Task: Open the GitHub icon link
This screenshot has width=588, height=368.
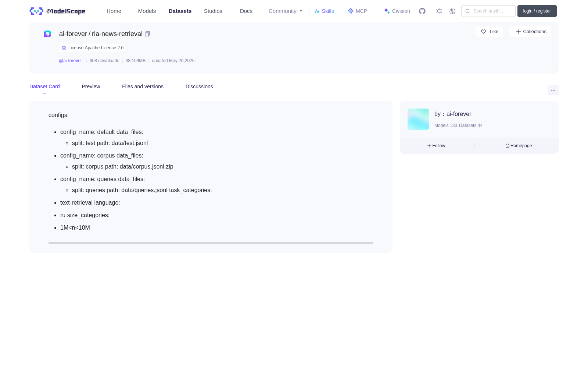Action: 422,11
